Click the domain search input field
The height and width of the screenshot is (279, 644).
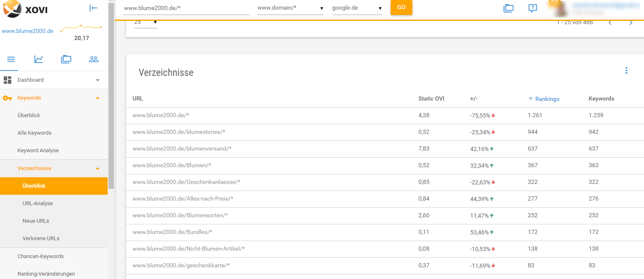coord(186,8)
